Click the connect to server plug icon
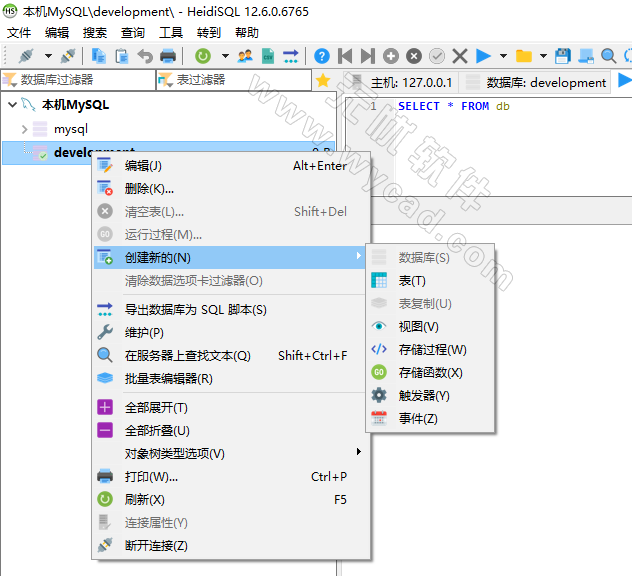632x576 pixels. click(x=26, y=56)
